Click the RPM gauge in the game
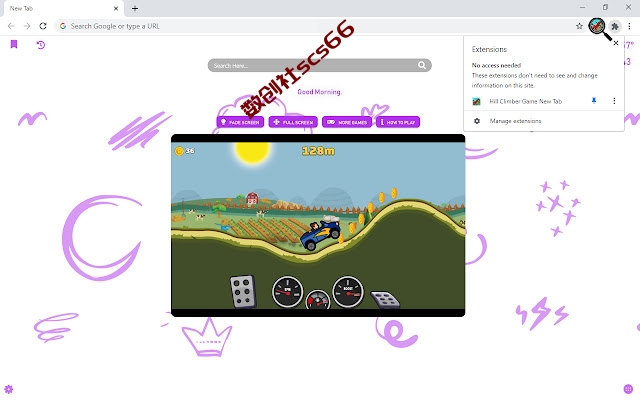Image resolution: width=640 pixels, height=400 pixels. coord(287,291)
